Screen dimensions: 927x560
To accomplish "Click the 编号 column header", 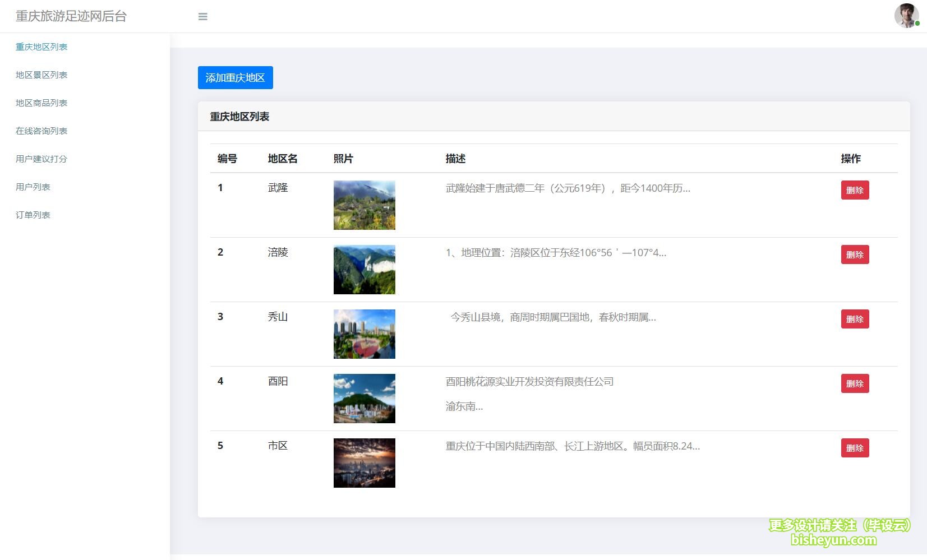I will pos(227,159).
